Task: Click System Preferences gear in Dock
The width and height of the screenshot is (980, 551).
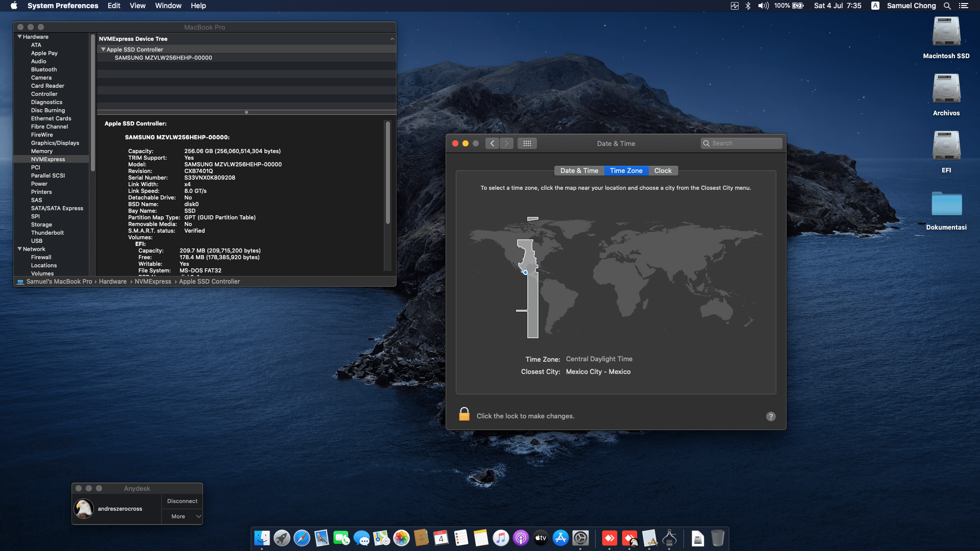Action: pyautogui.click(x=580, y=538)
